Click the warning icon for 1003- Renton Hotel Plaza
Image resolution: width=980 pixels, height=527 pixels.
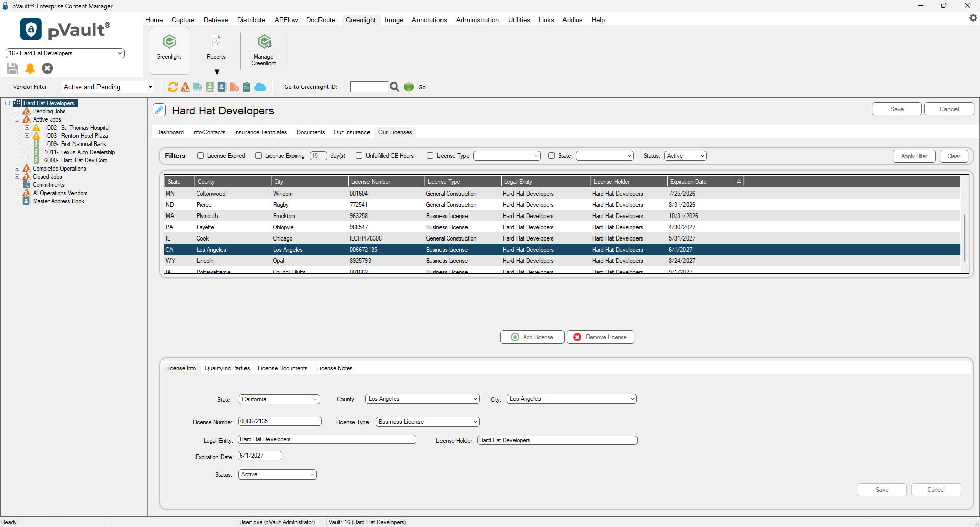click(x=36, y=136)
